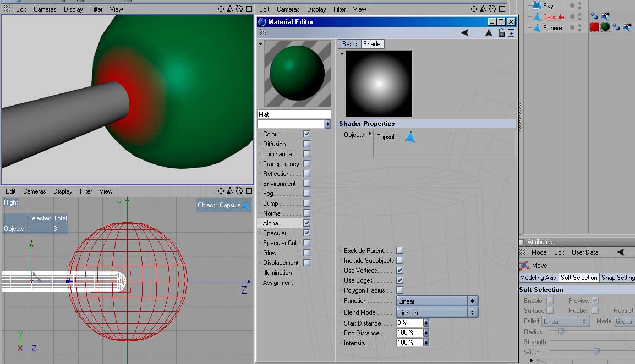The height and width of the screenshot is (364, 635).
Task: Open the Function dropdown set to Linear
Action: (x=437, y=301)
